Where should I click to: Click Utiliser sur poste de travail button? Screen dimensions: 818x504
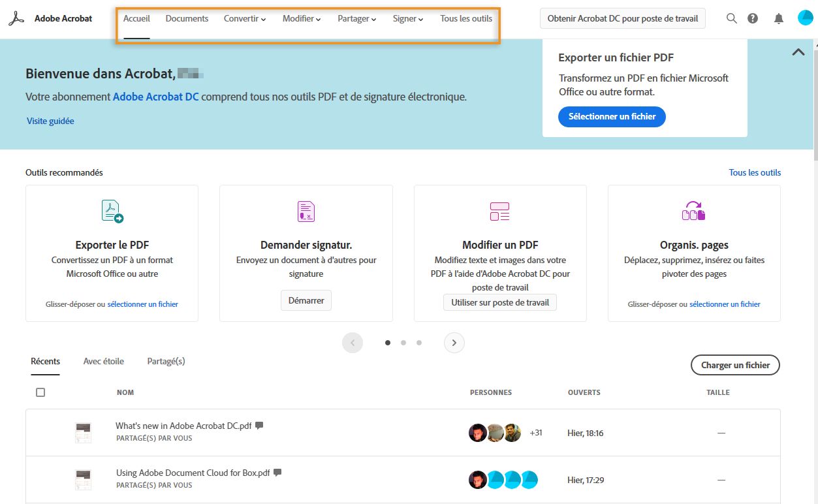point(500,302)
